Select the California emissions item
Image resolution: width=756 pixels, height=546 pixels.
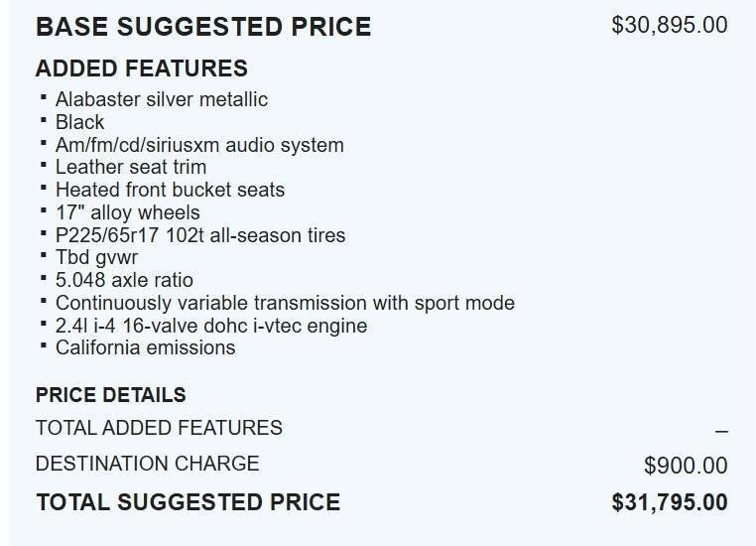(145, 347)
